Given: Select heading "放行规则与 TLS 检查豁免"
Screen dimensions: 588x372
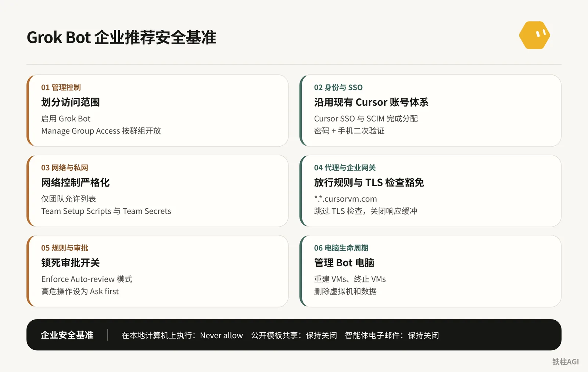Looking at the screenshot, I should pyautogui.click(x=369, y=183).
